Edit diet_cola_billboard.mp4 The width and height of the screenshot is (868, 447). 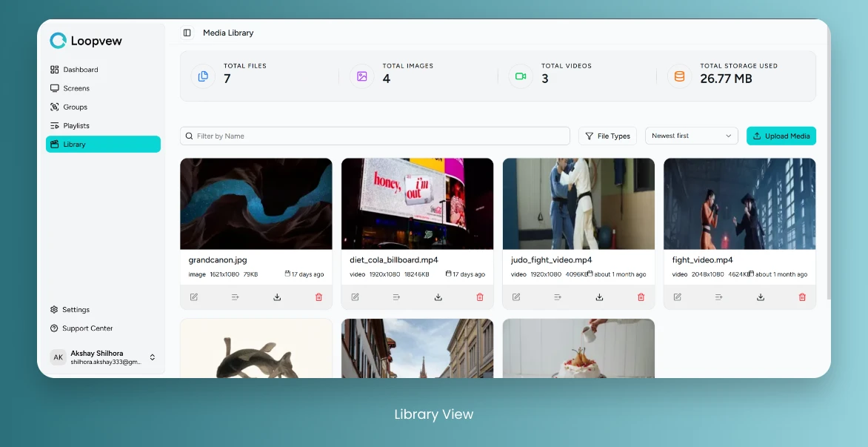pyautogui.click(x=355, y=297)
